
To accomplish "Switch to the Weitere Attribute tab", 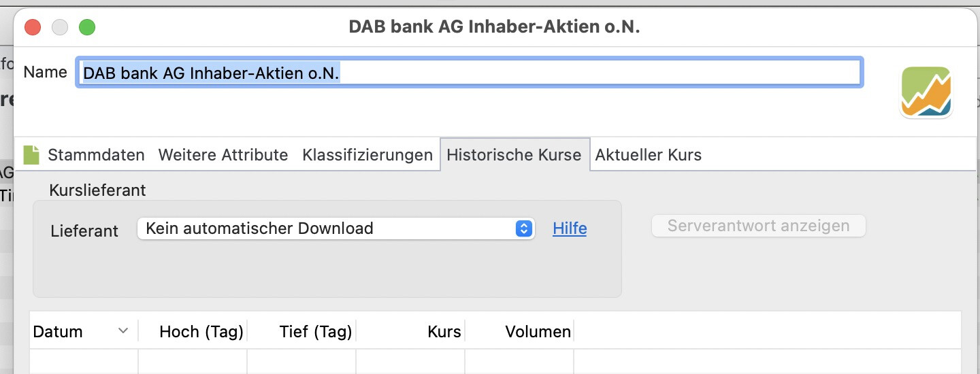I will [223, 155].
